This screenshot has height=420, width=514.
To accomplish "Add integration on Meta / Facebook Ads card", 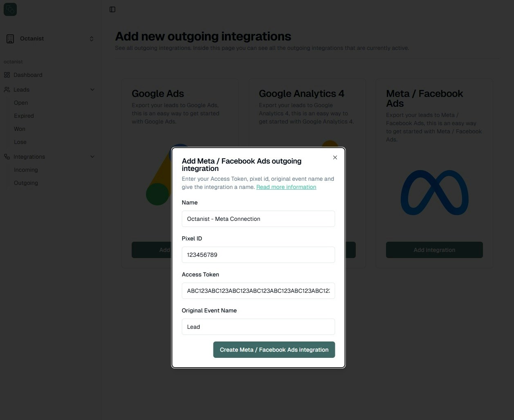I will (434, 250).
